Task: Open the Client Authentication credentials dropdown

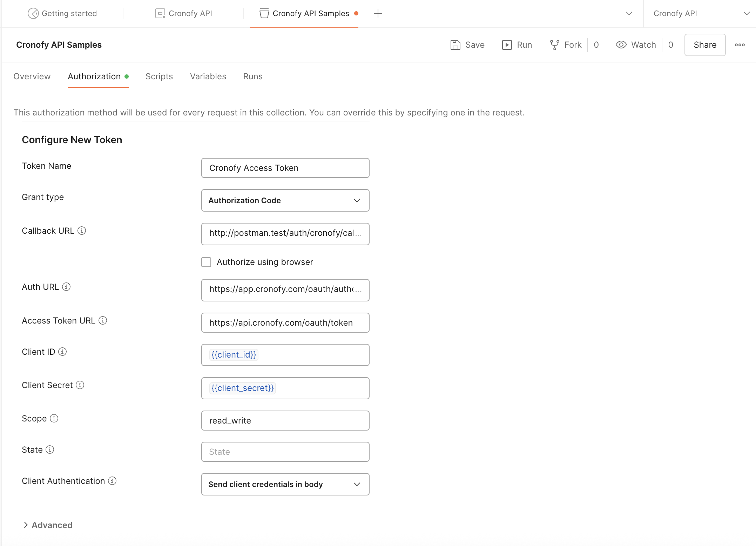Action: point(285,484)
